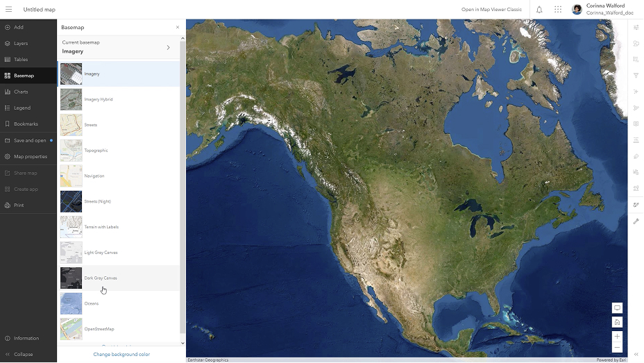Open the Layers pane
644x363 pixels.
point(28,43)
